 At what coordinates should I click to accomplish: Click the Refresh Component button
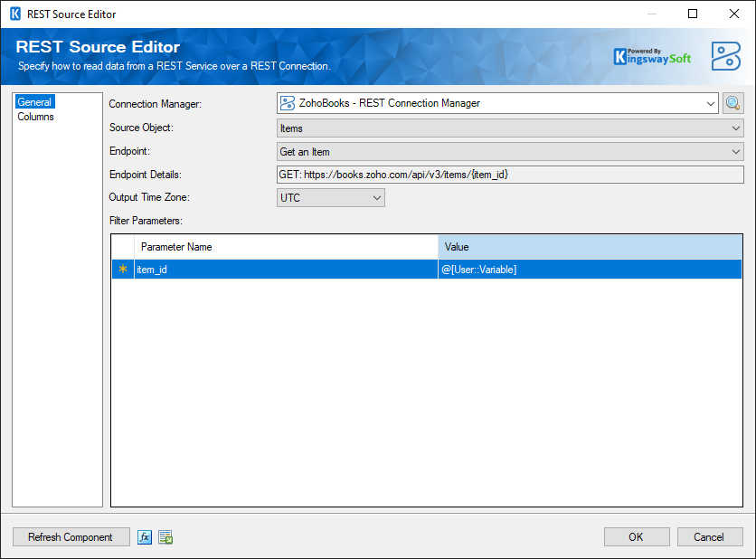[71, 536]
